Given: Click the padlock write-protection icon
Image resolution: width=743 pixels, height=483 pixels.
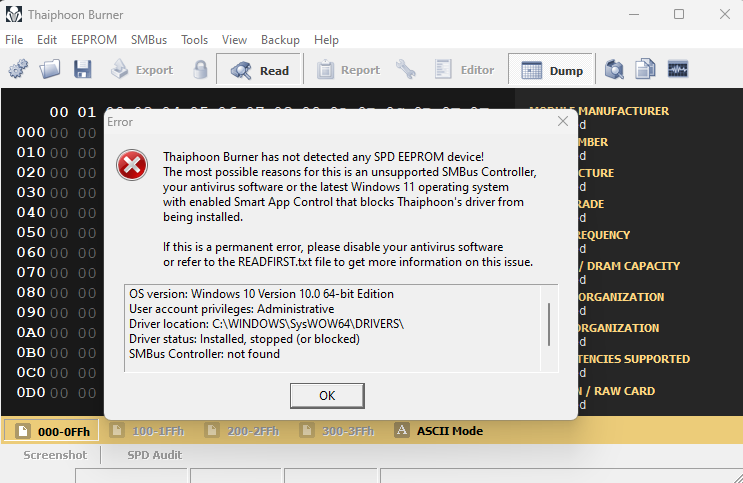Looking at the screenshot, I should tap(200, 70).
